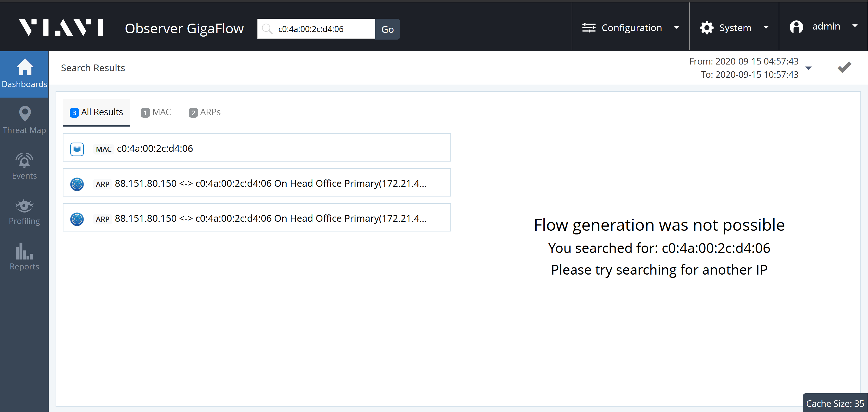
Task: Open the Events alarm section
Action: point(24,166)
